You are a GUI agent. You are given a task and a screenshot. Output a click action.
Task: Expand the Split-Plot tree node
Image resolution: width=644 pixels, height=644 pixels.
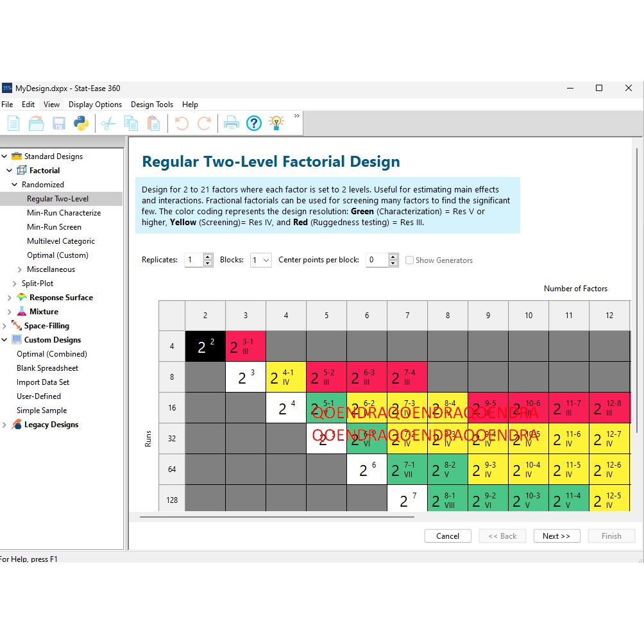[15, 284]
